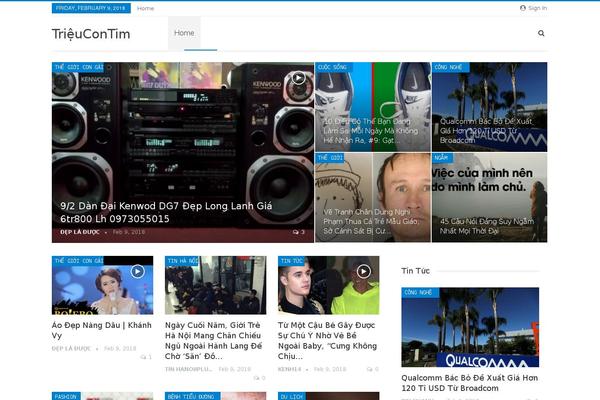Open the Từ Một Cậu Bé Gây Được title
This screenshot has height=400, width=600.
(x=327, y=341)
